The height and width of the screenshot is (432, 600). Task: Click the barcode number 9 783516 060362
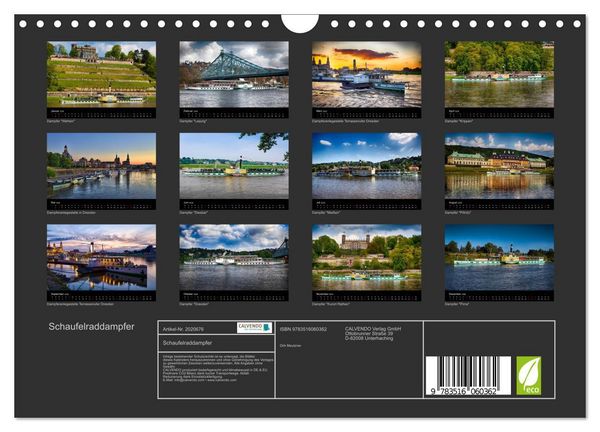tap(463, 391)
